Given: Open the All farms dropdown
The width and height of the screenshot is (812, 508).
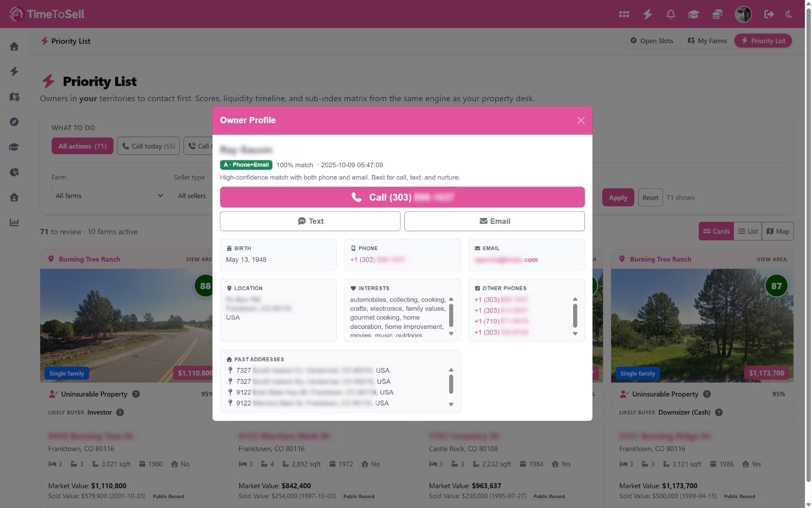Looking at the screenshot, I should [x=110, y=196].
